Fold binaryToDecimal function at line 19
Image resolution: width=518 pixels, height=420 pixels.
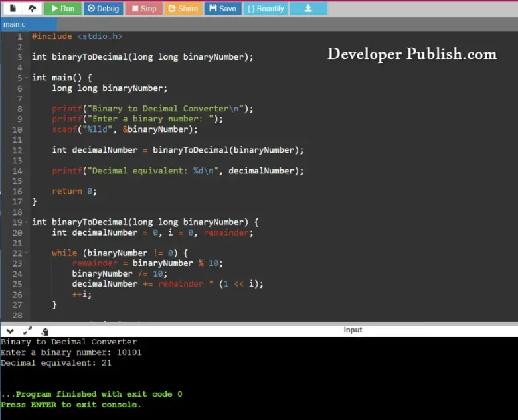point(27,222)
